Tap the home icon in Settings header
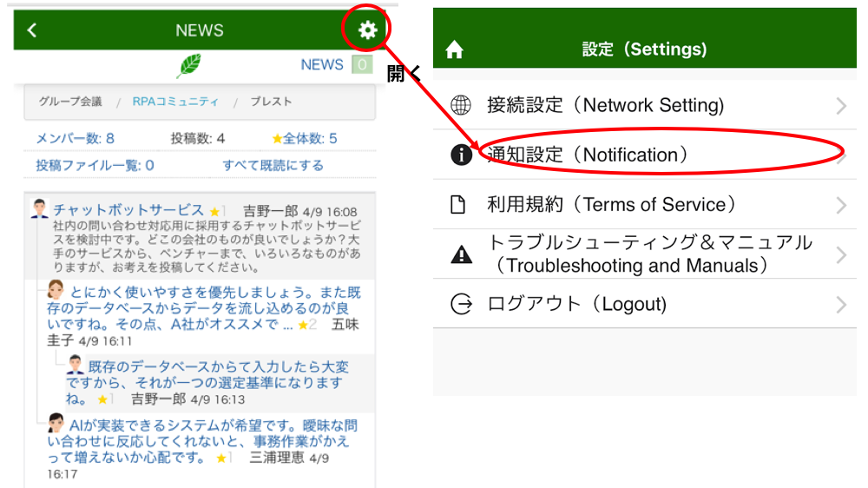 point(454,50)
